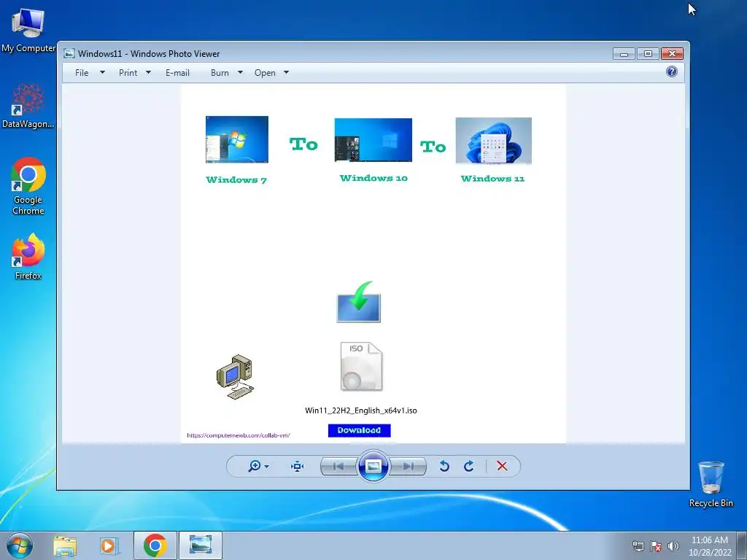Image resolution: width=747 pixels, height=560 pixels.
Task: Click the green download arrow icon
Action: tap(359, 302)
